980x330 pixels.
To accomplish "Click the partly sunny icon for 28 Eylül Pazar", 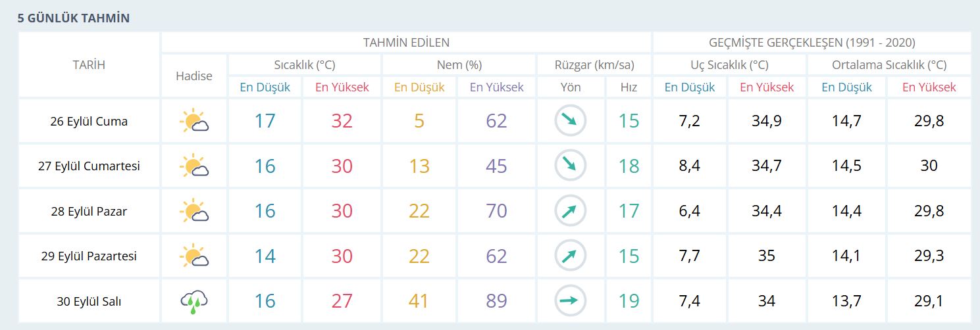I will (194, 211).
